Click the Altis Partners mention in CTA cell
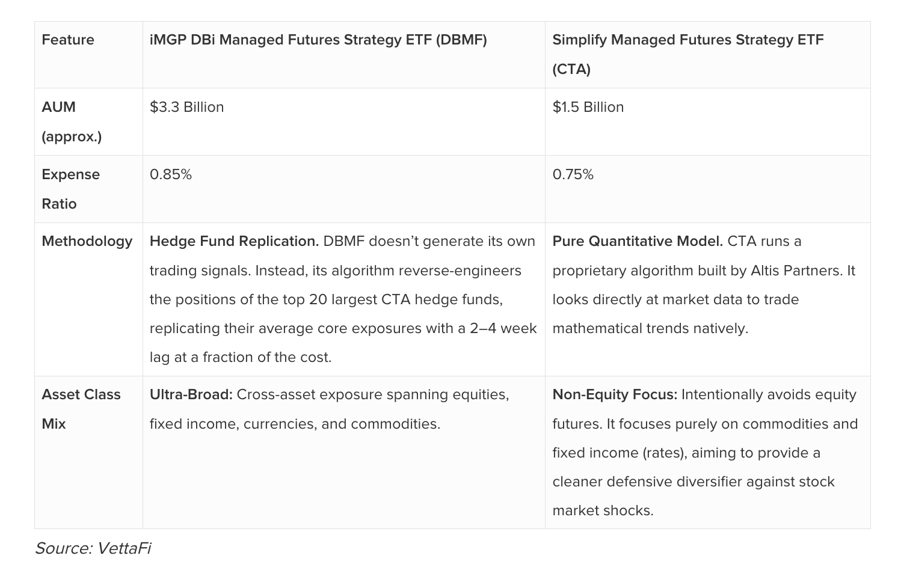Image resolution: width=901 pixels, height=588 pixels. [x=796, y=271]
